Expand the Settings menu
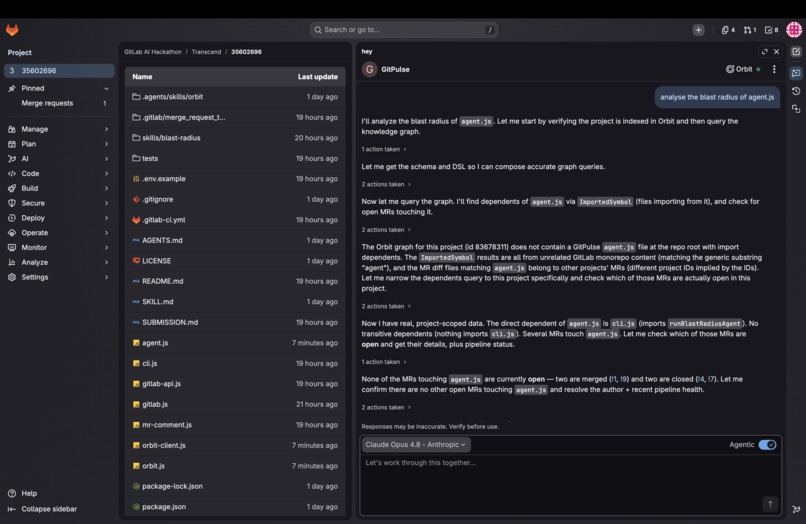 pyautogui.click(x=58, y=277)
